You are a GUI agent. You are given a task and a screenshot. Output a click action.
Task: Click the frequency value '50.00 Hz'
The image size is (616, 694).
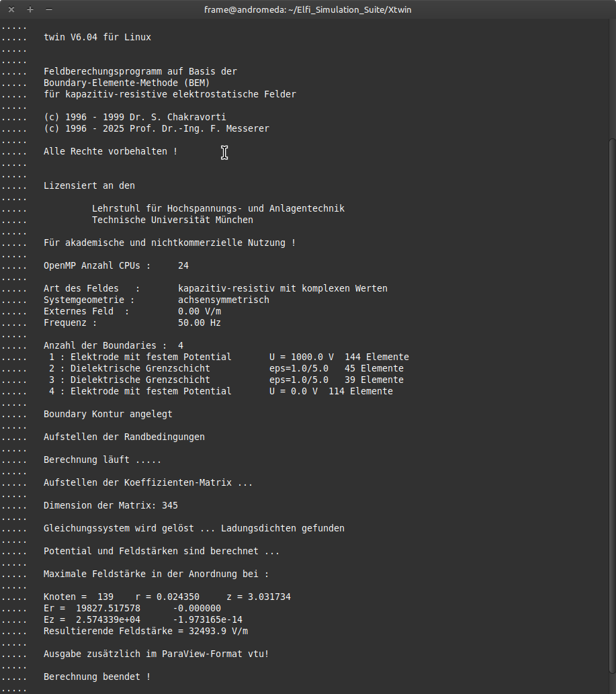(x=200, y=322)
